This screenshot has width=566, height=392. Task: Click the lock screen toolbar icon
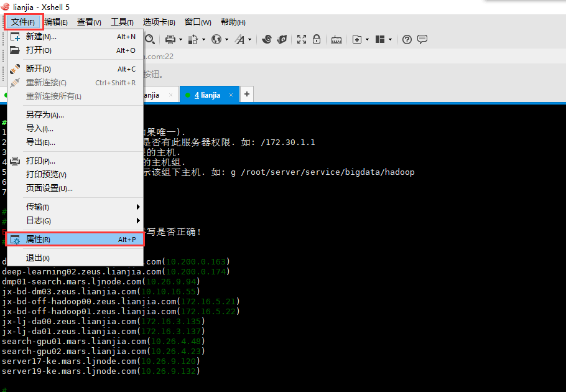pos(317,39)
